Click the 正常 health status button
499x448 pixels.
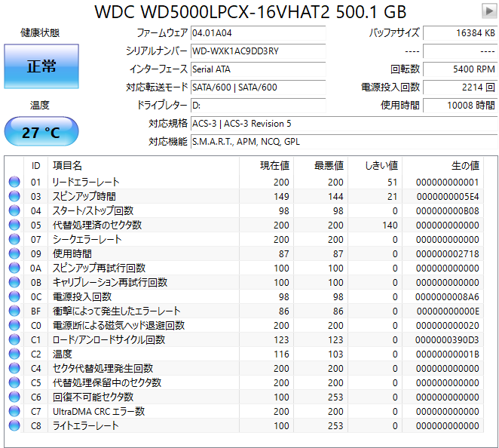pos(41,66)
